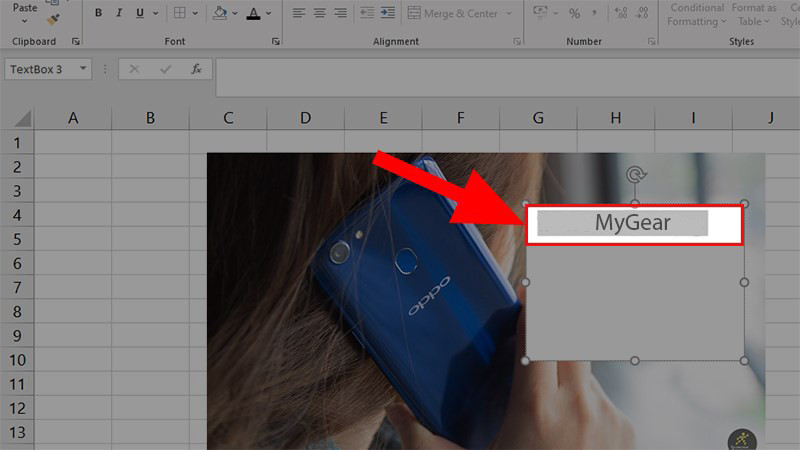The width and height of the screenshot is (800, 450).
Task: Decrease decimal places
Action: tap(642, 13)
